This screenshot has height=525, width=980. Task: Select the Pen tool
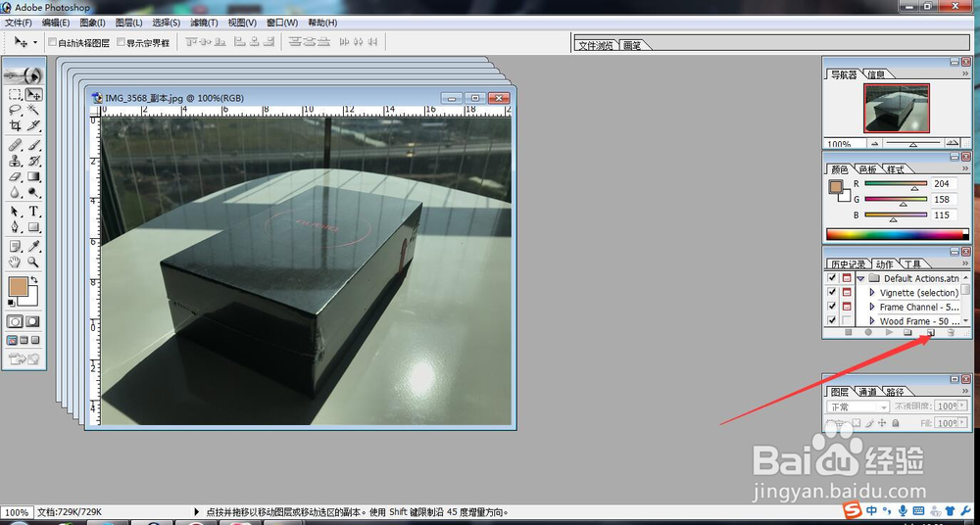click(15, 227)
